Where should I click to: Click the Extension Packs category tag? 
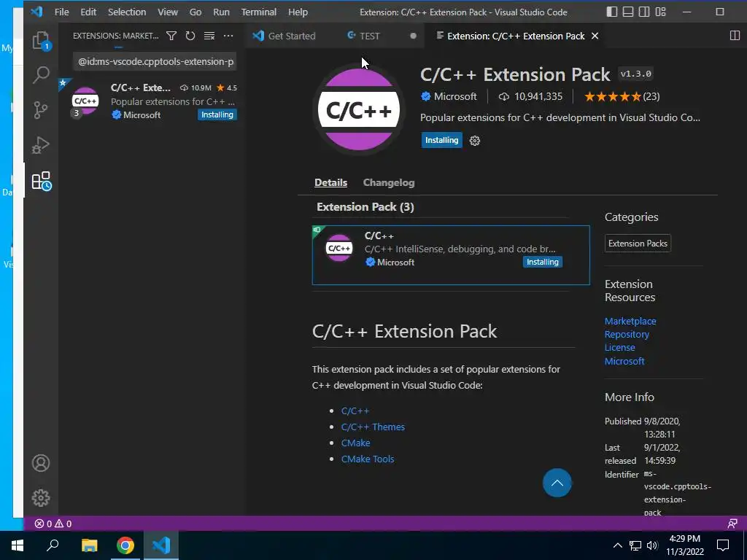[x=638, y=244]
